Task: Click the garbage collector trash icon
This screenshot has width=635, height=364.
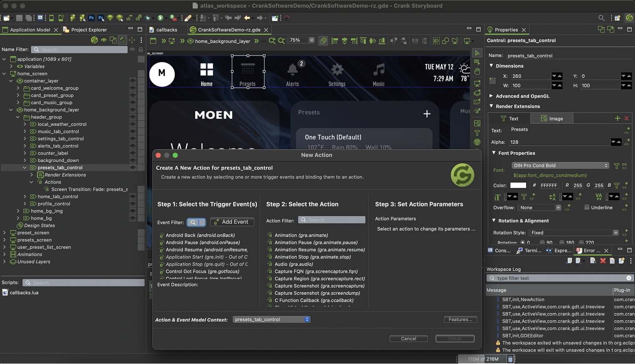Action: (x=510, y=359)
